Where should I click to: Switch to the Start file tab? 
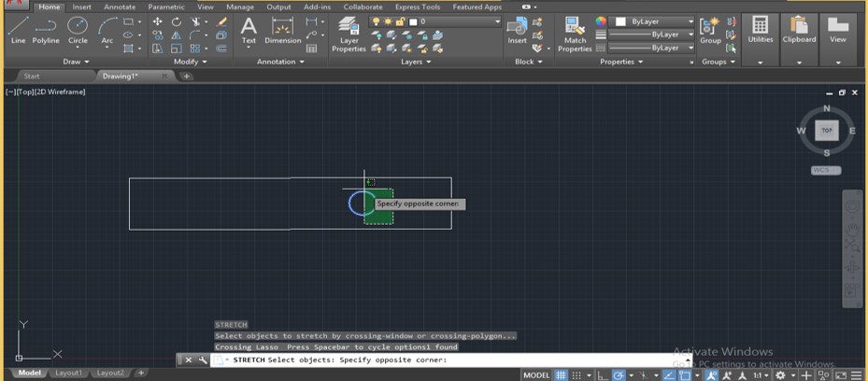click(32, 77)
